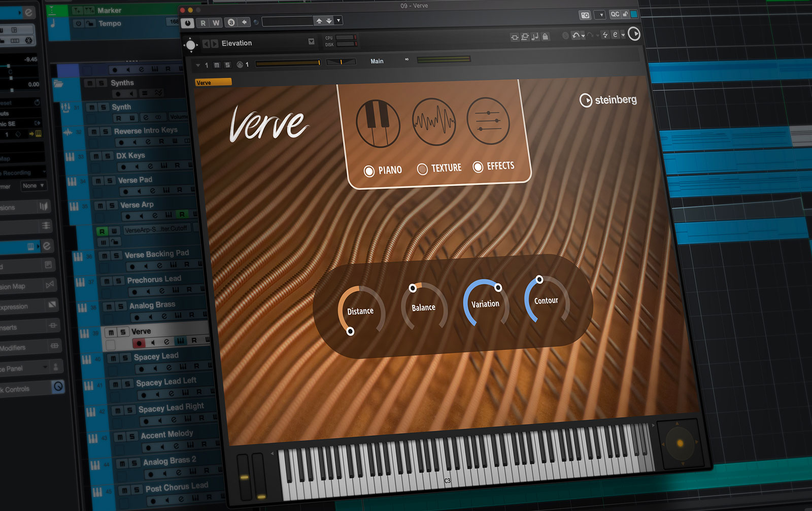Open the Piano layer keys icon
The image size is (812, 511).
(x=378, y=123)
